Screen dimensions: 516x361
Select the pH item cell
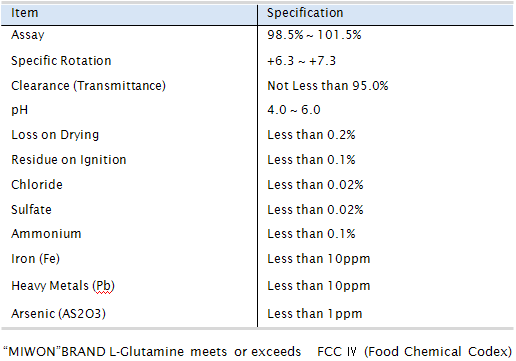(19, 110)
